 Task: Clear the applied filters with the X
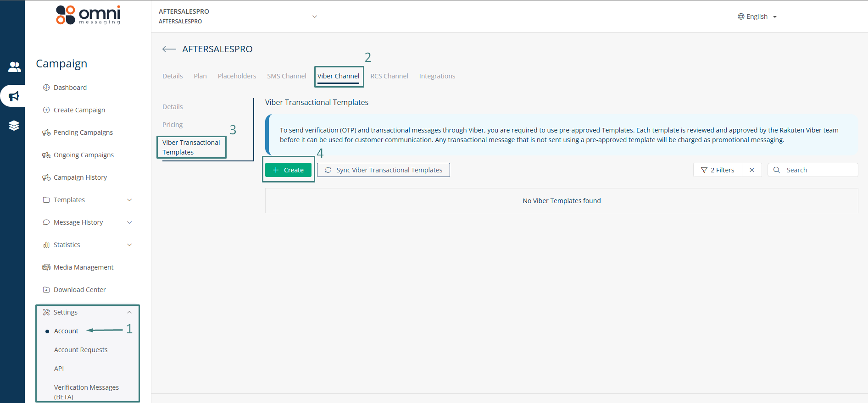752,170
